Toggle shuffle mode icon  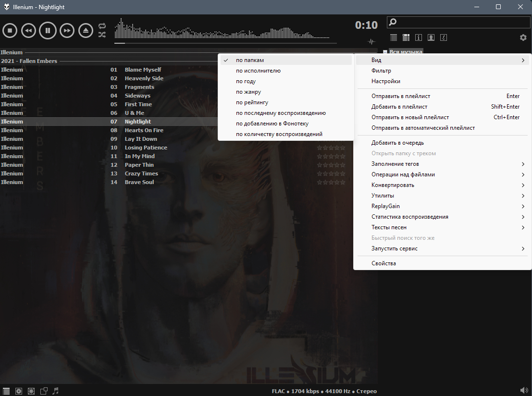(x=102, y=35)
